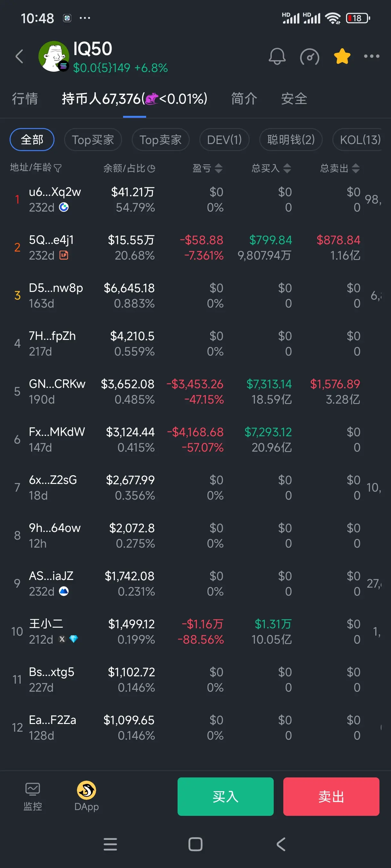391x868 pixels.
Task: Tap the green 买入 button
Action: coord(225,796)
